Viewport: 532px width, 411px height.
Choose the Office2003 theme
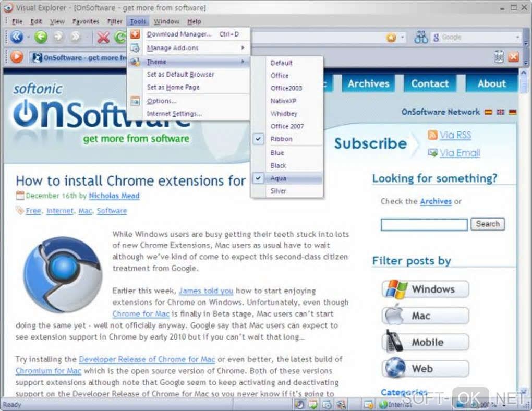287,88
